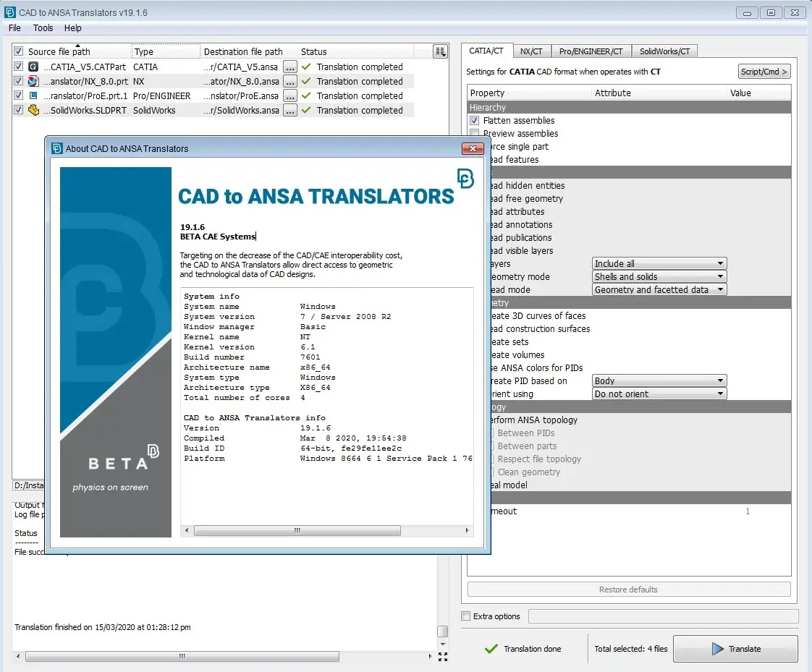This screenshot has height=672, width=812.
Task: Switch to the CATIA/CT tab
Action: [x=486, y=51]
